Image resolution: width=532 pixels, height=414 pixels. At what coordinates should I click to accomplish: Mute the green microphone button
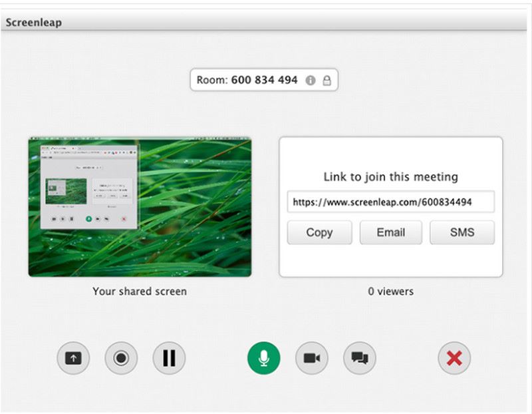click(x=264, y=358)
